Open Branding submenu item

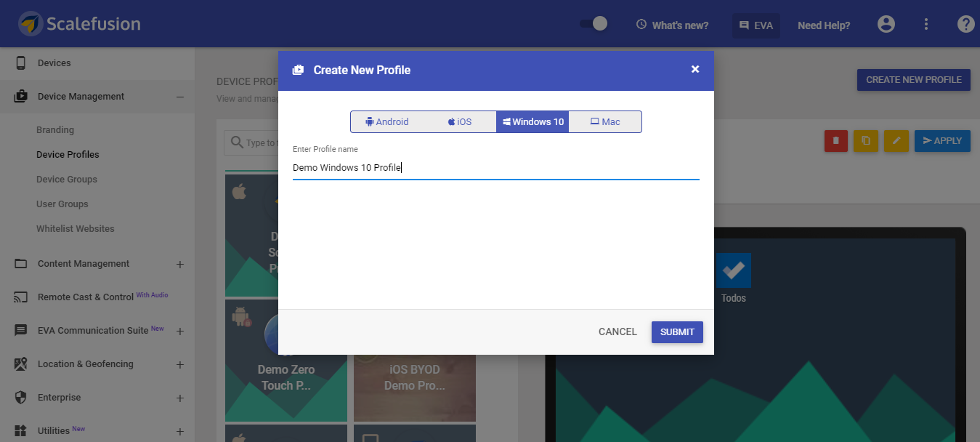pyautogui.click(x=55, y=130)
